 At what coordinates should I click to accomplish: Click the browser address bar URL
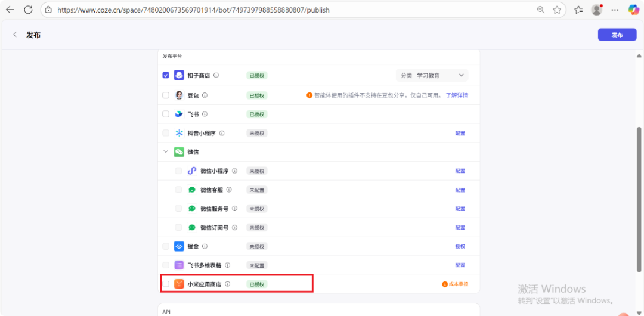pos(193,10)
